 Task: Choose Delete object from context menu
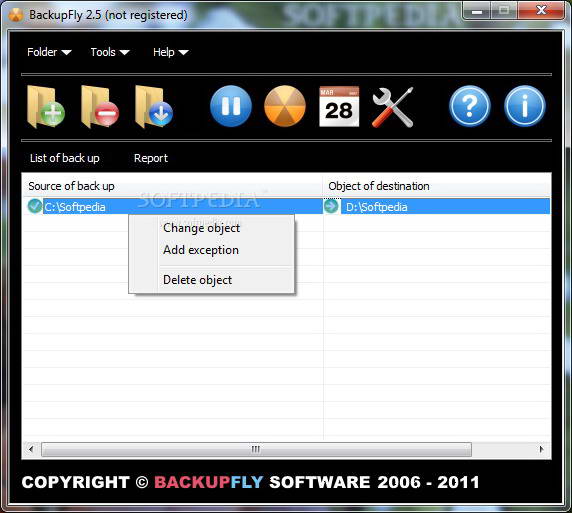pos(197,280)
